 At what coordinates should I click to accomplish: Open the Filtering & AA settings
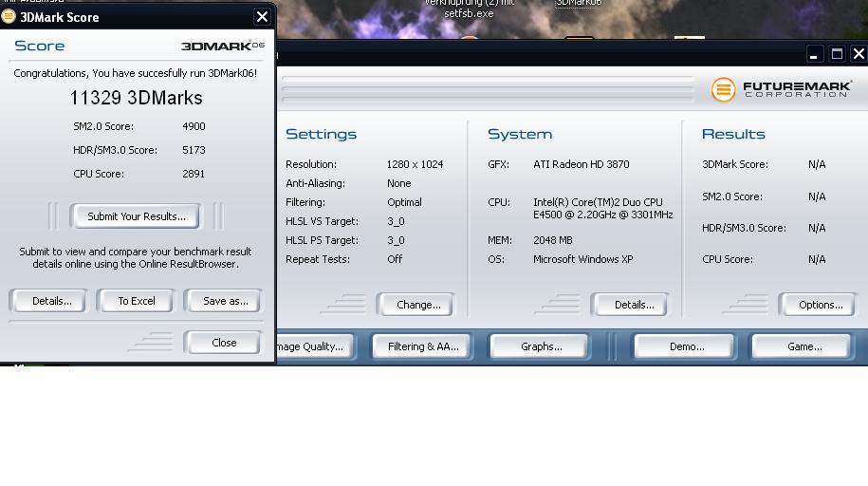pyautogui.click(x=423, y=346)
